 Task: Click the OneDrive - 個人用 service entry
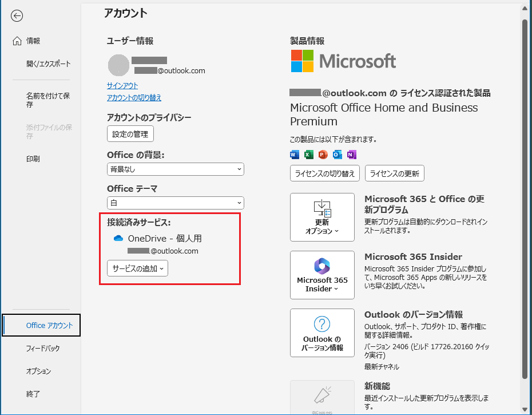pos(158,244)
